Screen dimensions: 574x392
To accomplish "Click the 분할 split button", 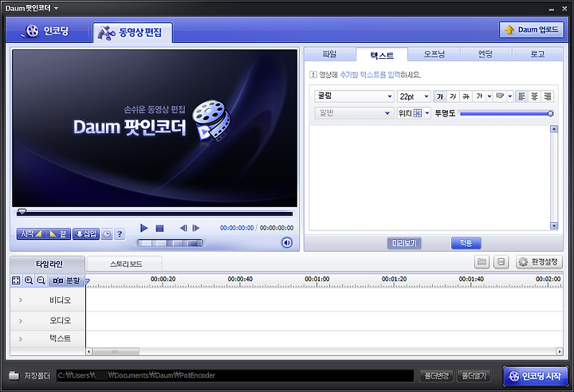I will coord(66,280).
